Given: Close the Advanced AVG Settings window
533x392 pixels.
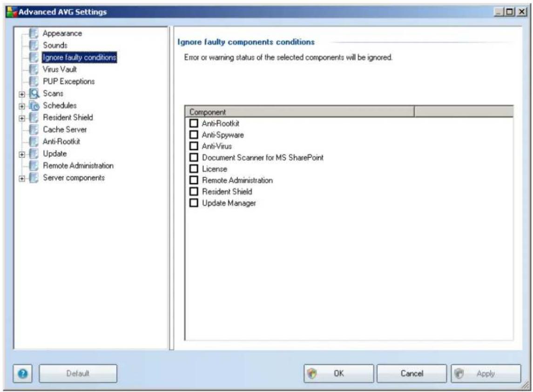Looking at the screenshot, I should 522,12.
